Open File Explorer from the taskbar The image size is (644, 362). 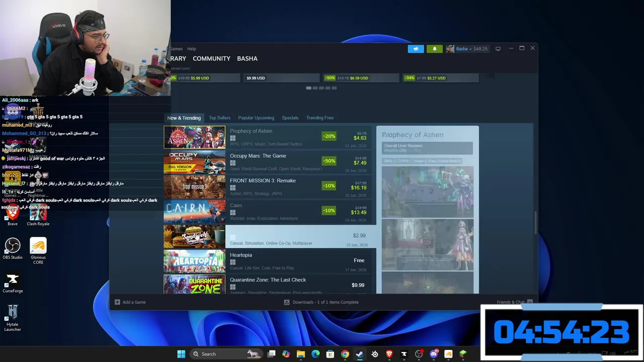point(301,354)
